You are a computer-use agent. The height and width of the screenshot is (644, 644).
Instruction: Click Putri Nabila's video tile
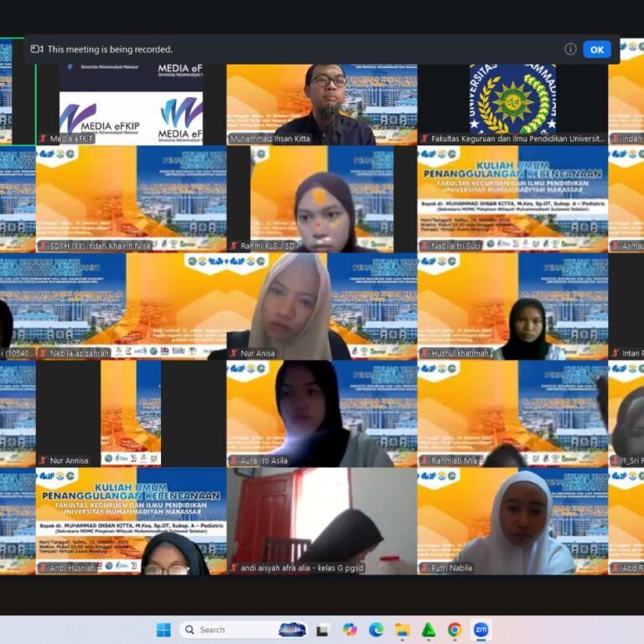tap(512, 520)
